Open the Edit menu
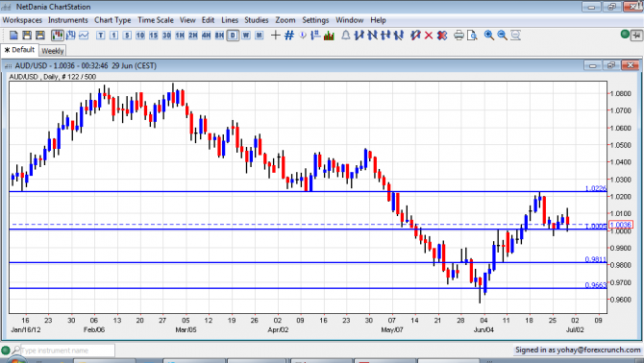Viewport: 644px width, 363px height. [x=208, y=20]
